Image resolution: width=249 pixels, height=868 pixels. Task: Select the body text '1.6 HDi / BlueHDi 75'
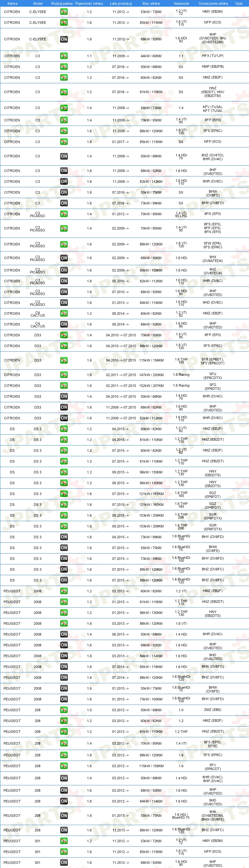pos(181,816)
